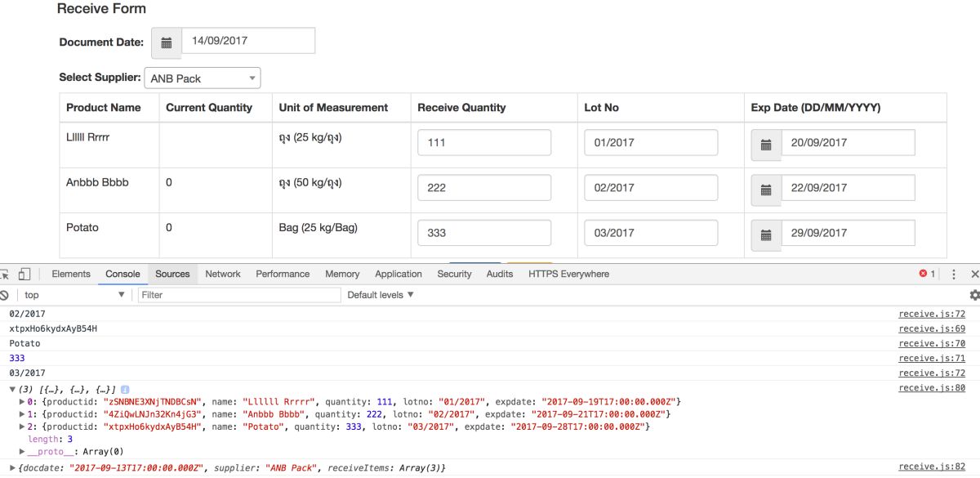Collapse the (3) array log entry
The height and width of the screenshot is (478, 980).
pos(12,390)
